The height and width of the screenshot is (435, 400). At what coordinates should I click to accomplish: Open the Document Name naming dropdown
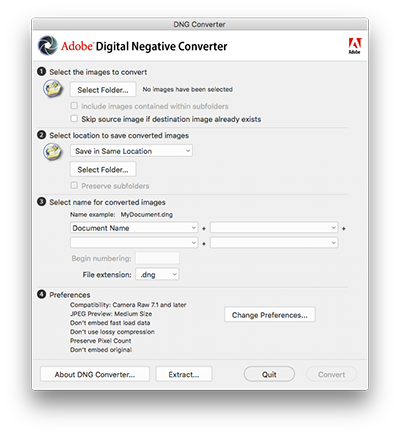[x=134, y=228]
